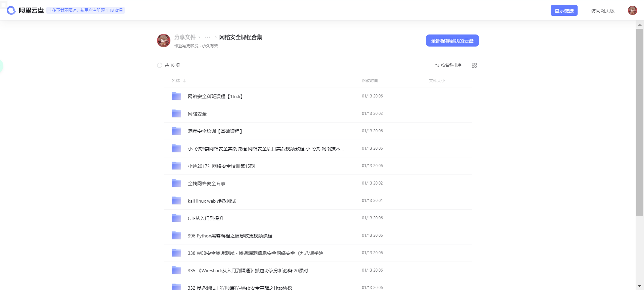Open folder kali linux web 渗透测试

point(212,201)
